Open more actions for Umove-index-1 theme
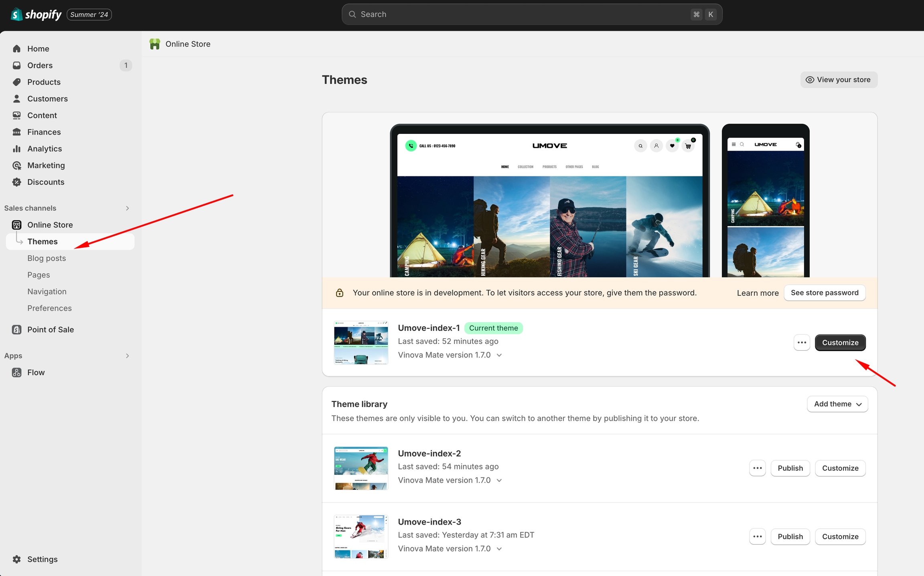Screen dimensions: 924x576 coord(802,343)
